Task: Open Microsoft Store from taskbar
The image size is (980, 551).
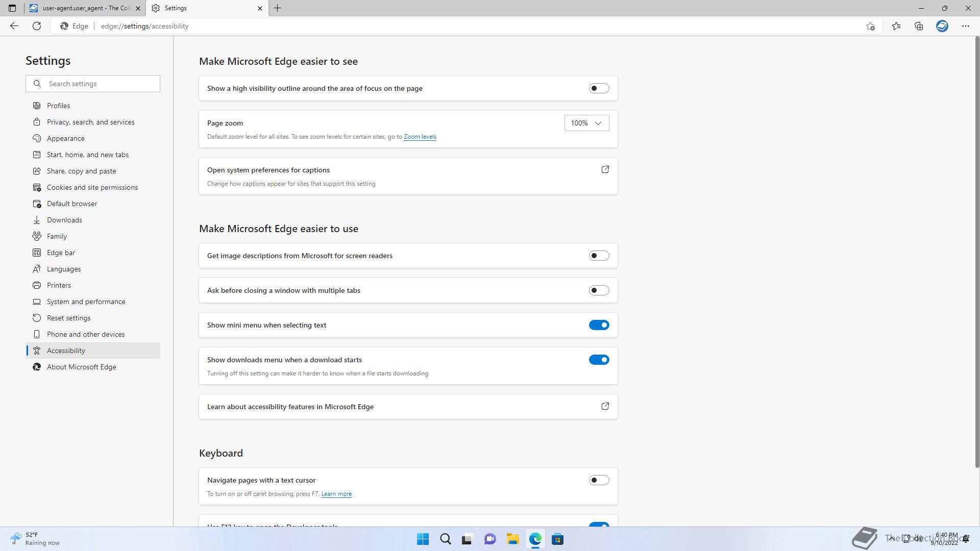Action: [x=557, y=539]
